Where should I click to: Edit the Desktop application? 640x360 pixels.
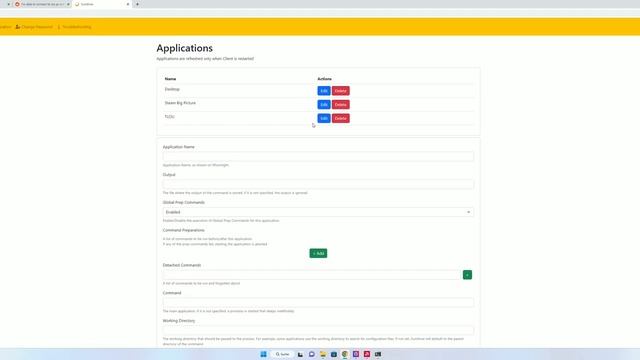tap(324, 91)
